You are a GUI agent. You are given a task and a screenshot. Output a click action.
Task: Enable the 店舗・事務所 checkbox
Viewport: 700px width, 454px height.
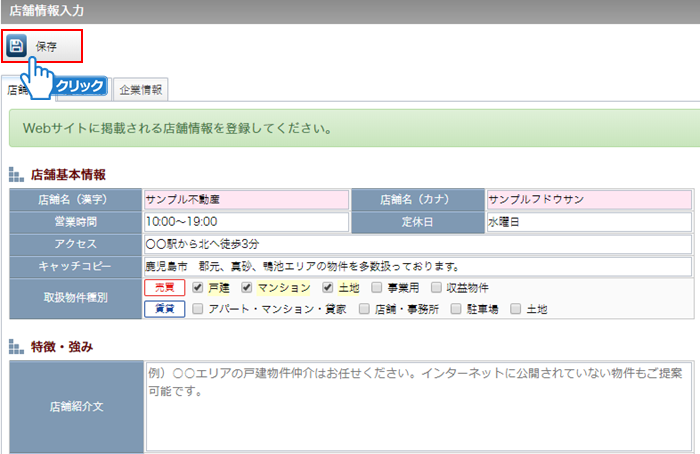click(x=365, y=309)
